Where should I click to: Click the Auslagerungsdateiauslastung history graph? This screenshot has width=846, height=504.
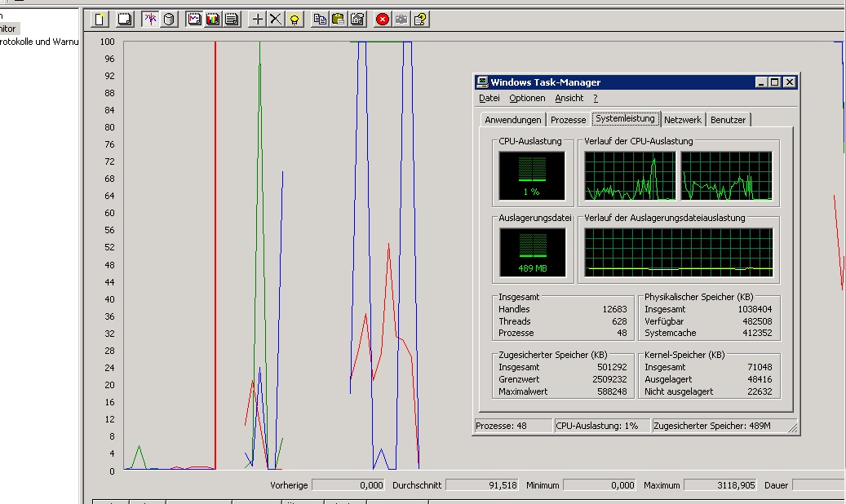pyautogui.click(x=679, y=253)
